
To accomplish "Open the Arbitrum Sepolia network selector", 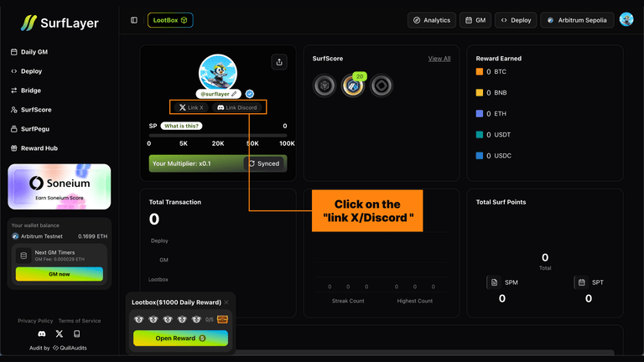I will [x=577, y=20].
